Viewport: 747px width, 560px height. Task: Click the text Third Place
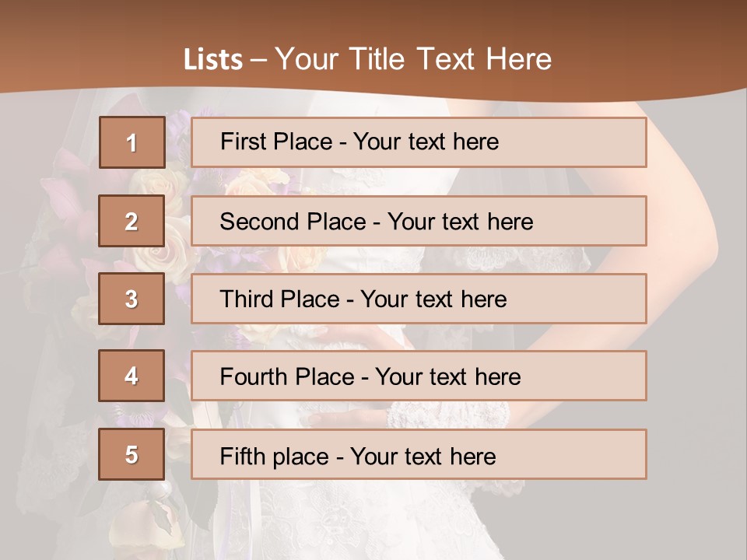pyautogui.click(x=279, y=299)
